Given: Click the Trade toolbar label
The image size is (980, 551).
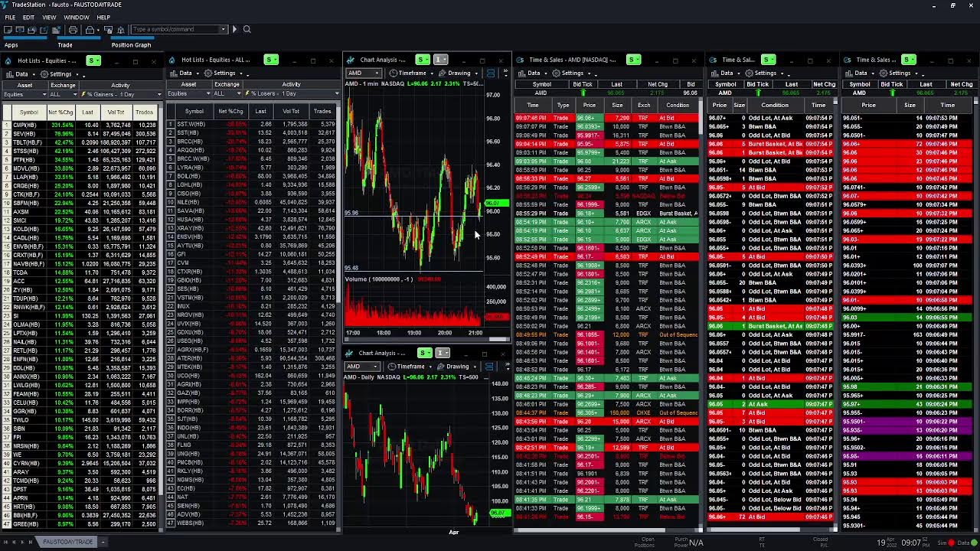Looking at the screenshot, I should (x=65, y=45).
